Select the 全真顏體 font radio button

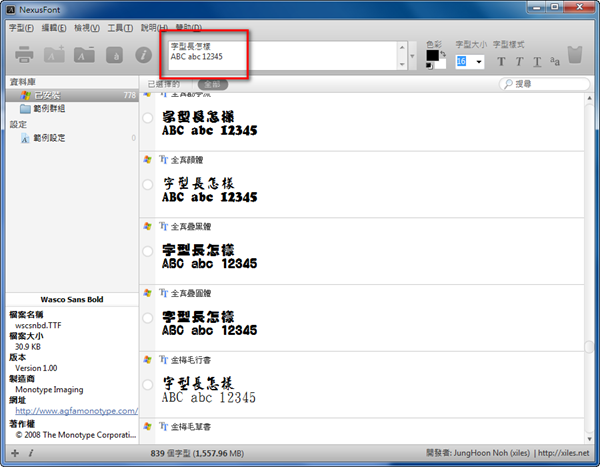147,185
